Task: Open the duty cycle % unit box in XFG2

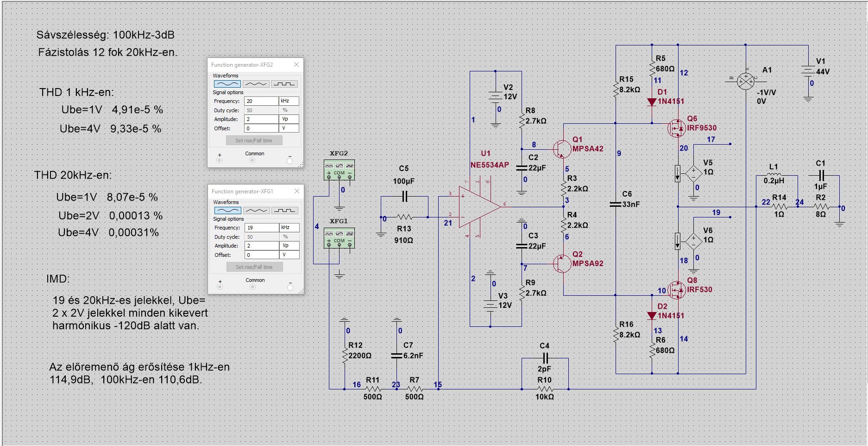Action: tap(289, 110)
